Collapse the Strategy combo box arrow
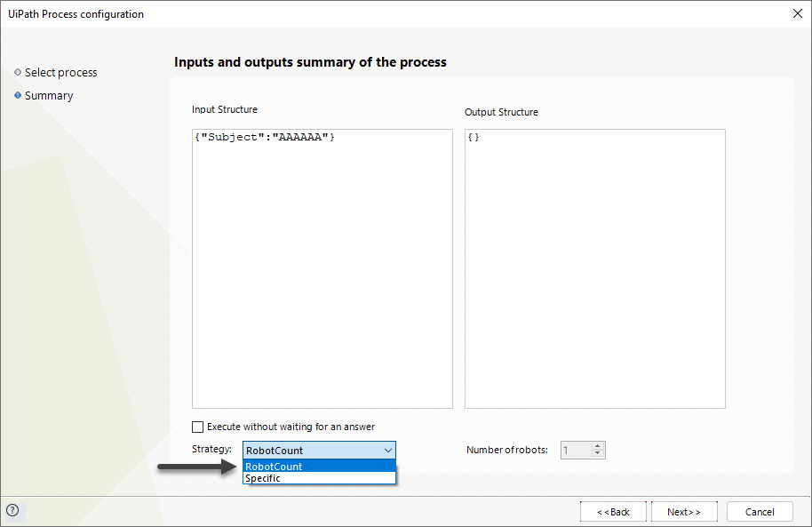 pyautogui.click(x=388, y=451)
